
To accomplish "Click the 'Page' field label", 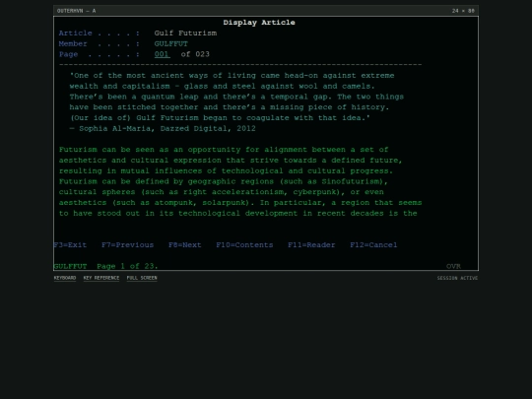I will (68, 54).
